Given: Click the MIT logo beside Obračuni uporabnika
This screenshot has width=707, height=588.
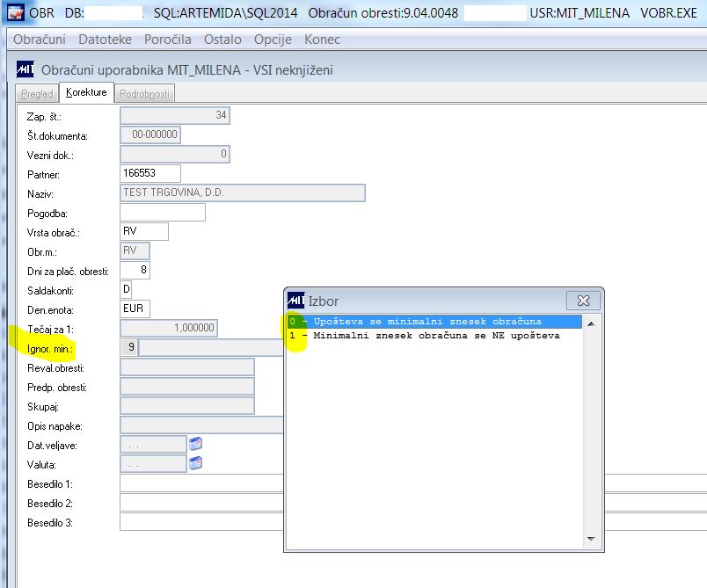Looking at the screenshot, I should (26, 69).
